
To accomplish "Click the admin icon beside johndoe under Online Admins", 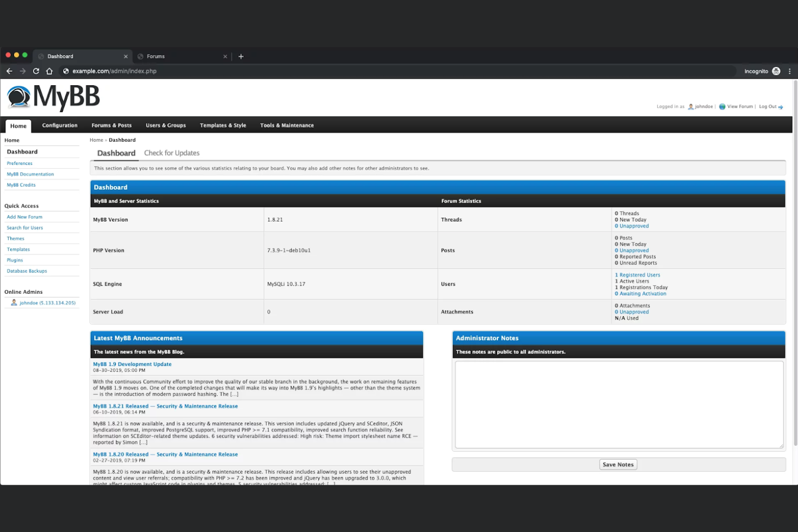I will 15,302.
